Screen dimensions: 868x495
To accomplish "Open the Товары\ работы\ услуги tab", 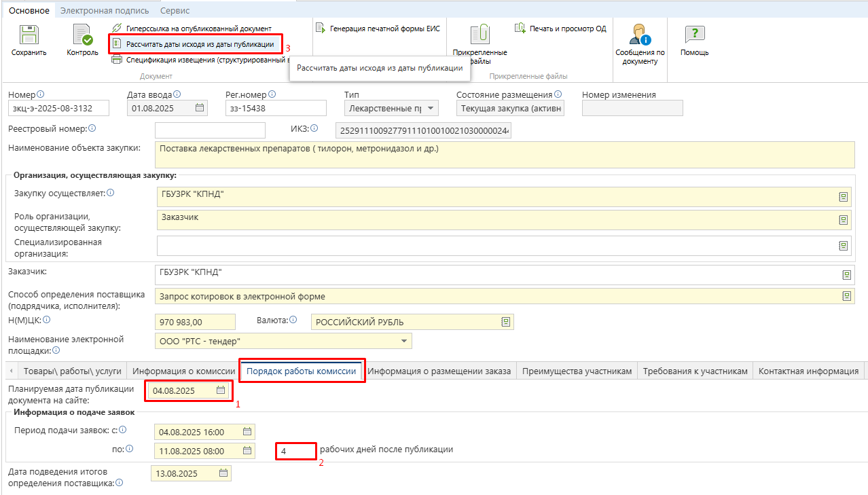I will (72, 371).
